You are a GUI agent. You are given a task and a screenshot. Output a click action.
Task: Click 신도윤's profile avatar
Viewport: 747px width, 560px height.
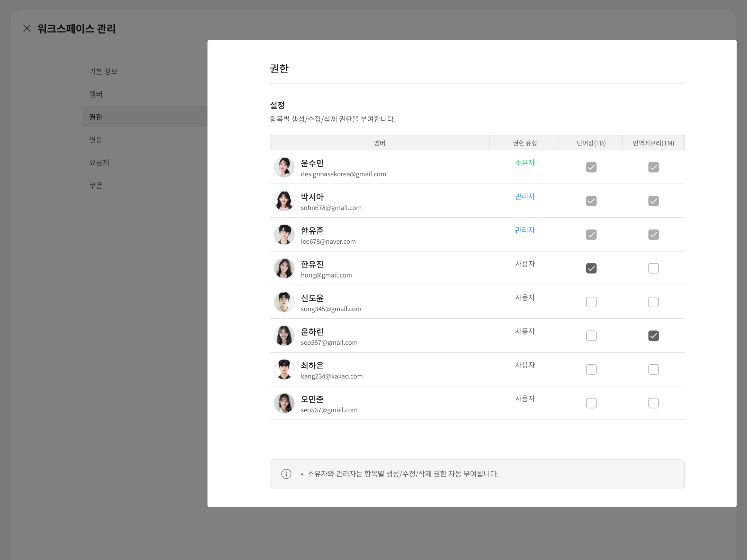point(284,302)
